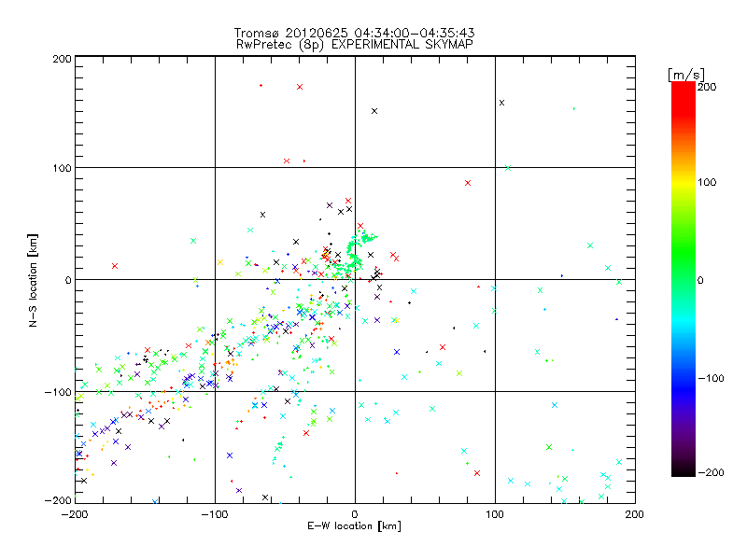The image size is (747, 560).
Task: Click the isolated red X in the upper-right quadrant
Action: [x=468, y=183]
